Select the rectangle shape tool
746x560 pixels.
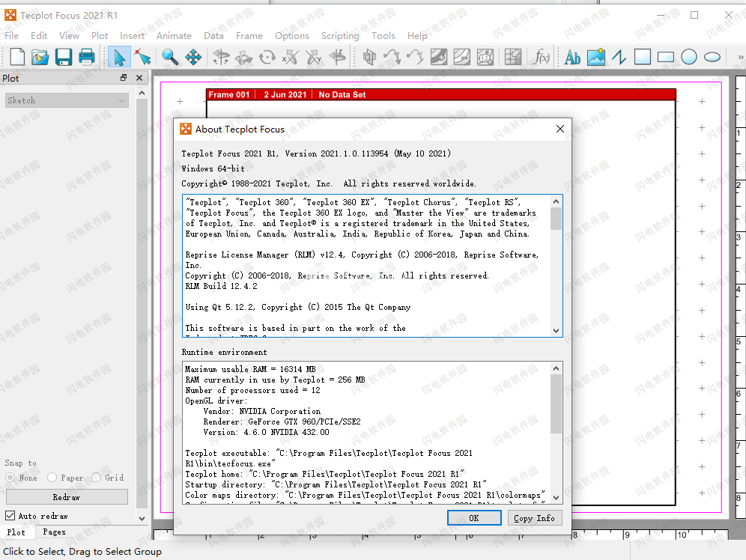(666, 57)
